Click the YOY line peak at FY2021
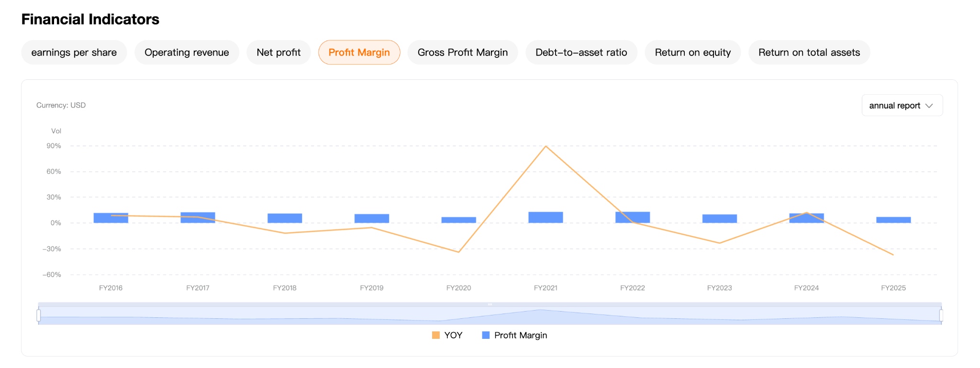Viewport: 980px width, 368px height. coord(546,146)
